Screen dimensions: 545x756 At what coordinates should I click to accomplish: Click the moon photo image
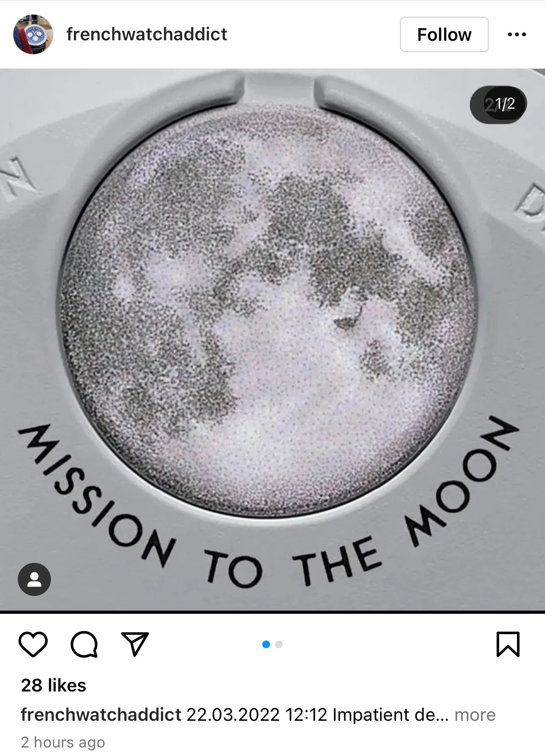pos(272,340)
